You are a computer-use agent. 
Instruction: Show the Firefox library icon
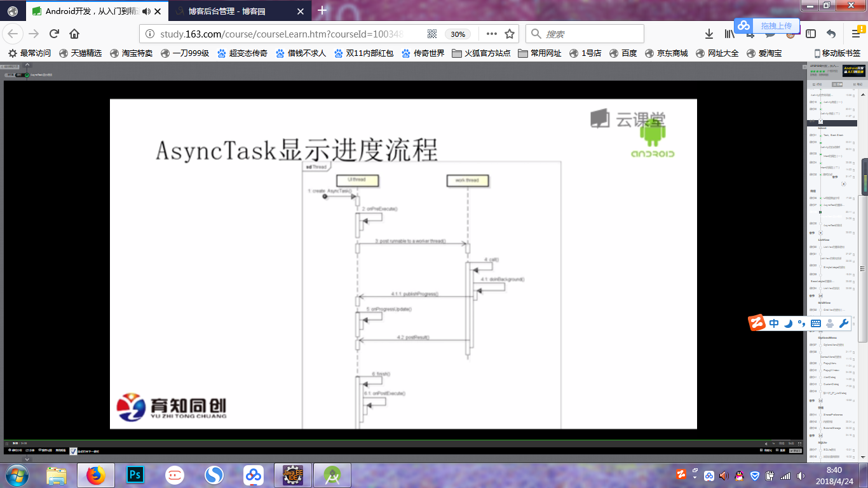pos(728,34)
